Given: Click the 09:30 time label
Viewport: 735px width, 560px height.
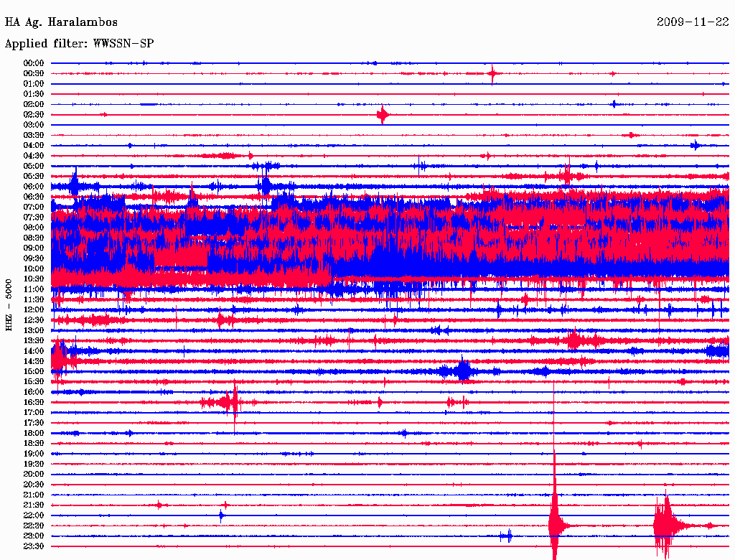Looking at the screenshot, I should pyautogui.click(x=34, y=258).
